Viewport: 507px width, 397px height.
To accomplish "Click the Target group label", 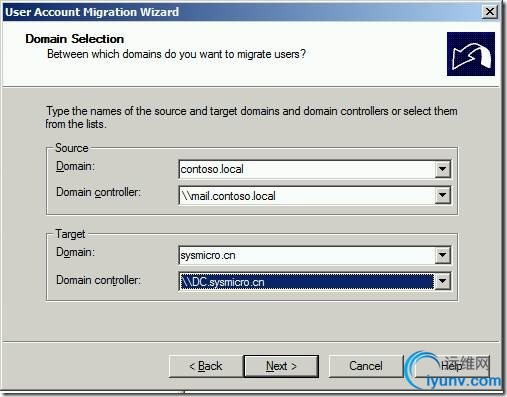I will pos(70,234).
